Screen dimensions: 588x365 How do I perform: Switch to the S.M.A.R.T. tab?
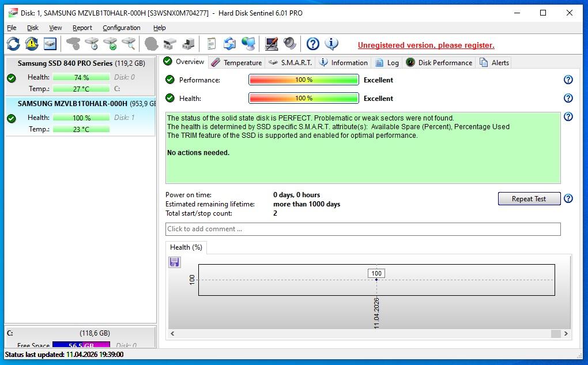pos(291,62)
